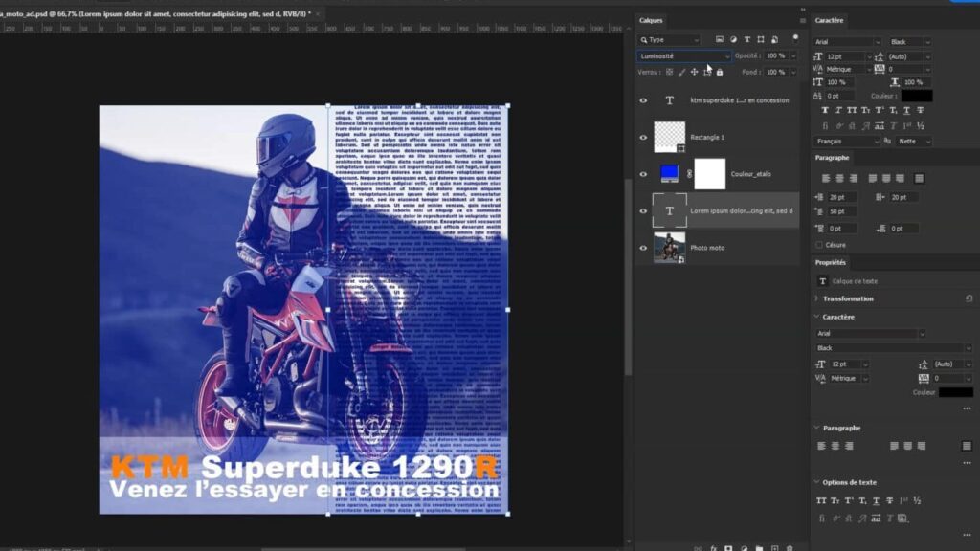The width and height of the screenshot is (980, 551).
Task: Justify all in Paragraphe panel
Action: 919,178
